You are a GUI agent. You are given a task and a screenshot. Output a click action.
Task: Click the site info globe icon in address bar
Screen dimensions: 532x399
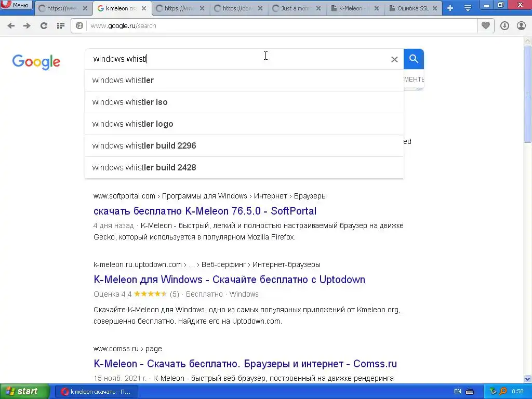click(79, 26)
